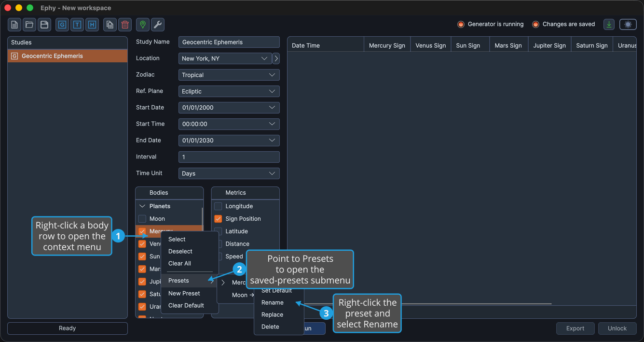Click the Interval input field
The height and width of the screenshot is (342, 644).
[x=229, y=157]
